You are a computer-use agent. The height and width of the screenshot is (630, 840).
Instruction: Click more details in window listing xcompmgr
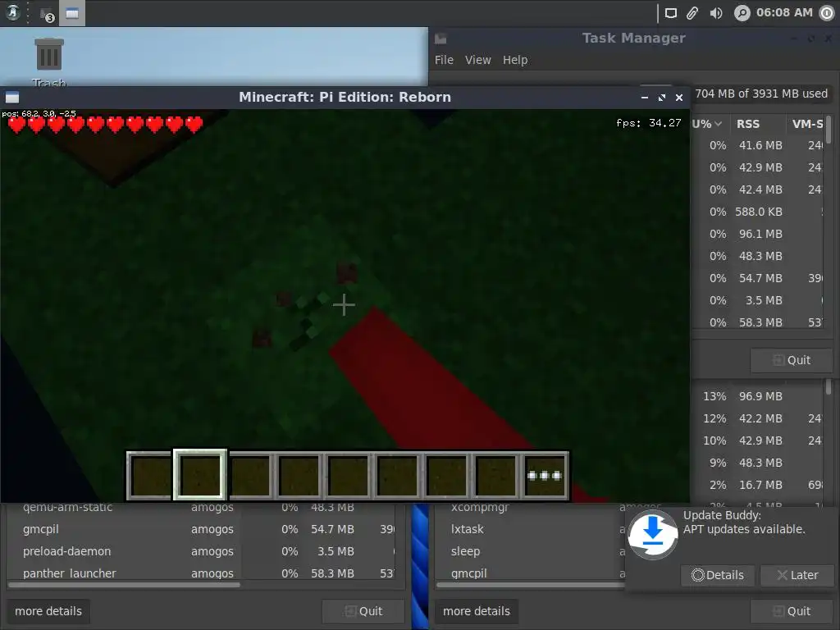click(x=477, y=611)
